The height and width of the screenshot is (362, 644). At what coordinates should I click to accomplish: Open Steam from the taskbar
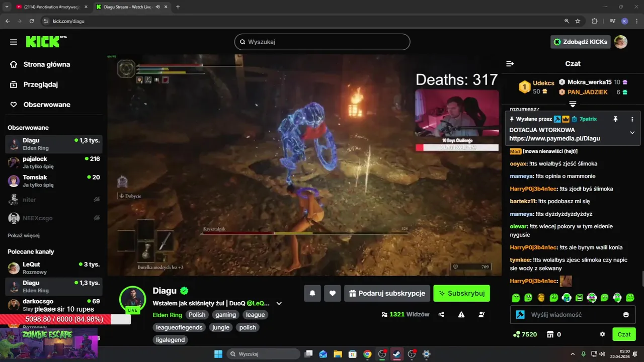[x=396, y=354]
